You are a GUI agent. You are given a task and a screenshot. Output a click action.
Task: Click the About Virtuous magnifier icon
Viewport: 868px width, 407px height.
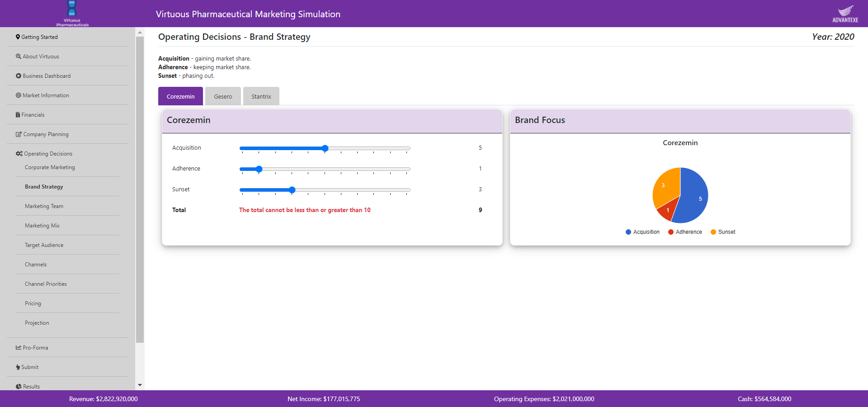coord(18,56)
